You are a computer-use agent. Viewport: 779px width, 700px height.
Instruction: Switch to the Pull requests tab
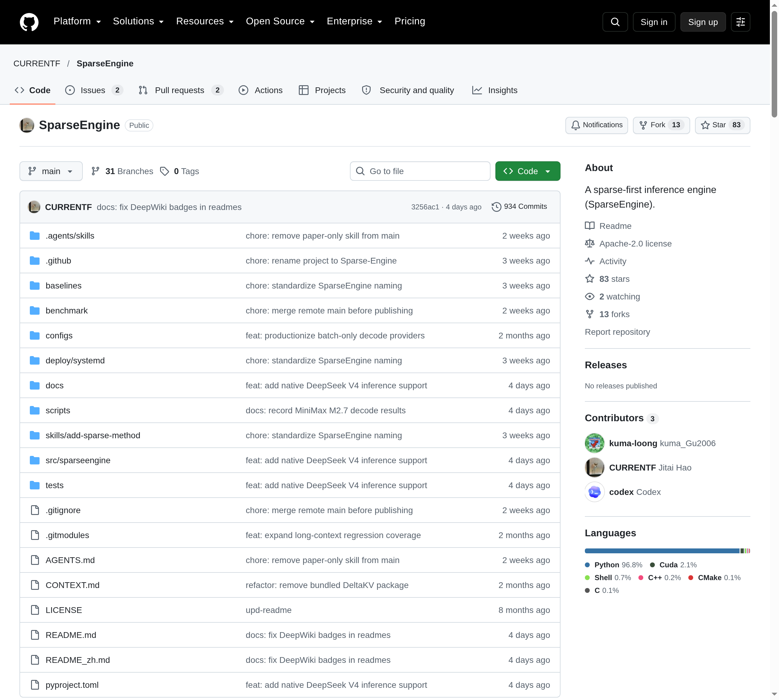181,90
